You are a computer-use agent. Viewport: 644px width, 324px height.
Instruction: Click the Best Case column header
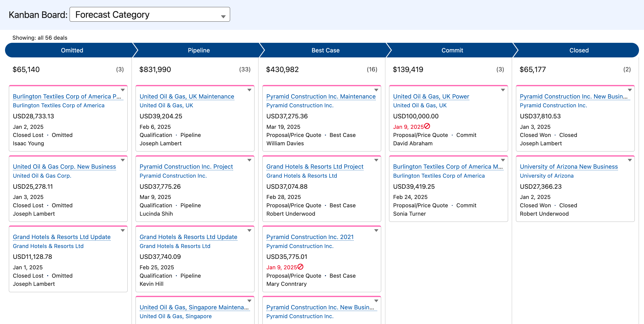[326, 50]
